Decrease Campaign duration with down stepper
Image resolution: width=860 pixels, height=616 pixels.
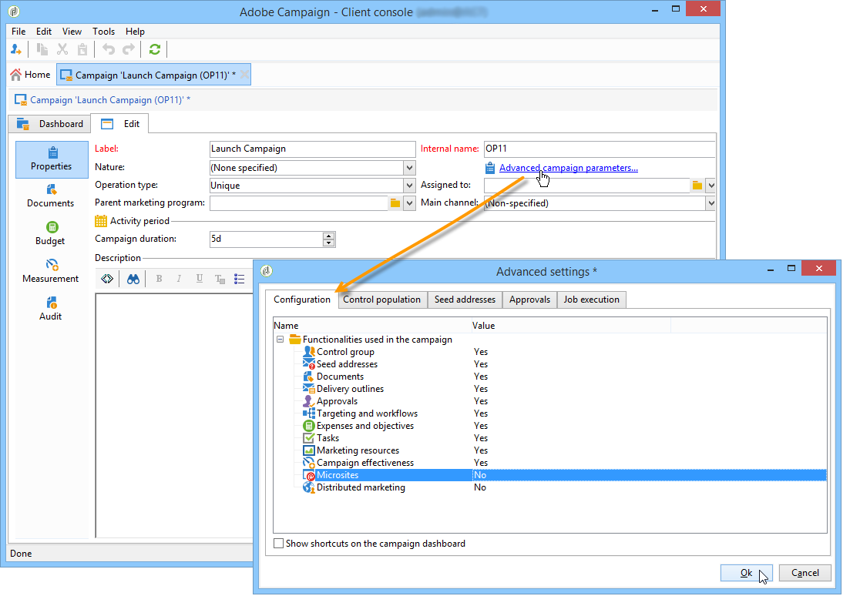(328, 243)
